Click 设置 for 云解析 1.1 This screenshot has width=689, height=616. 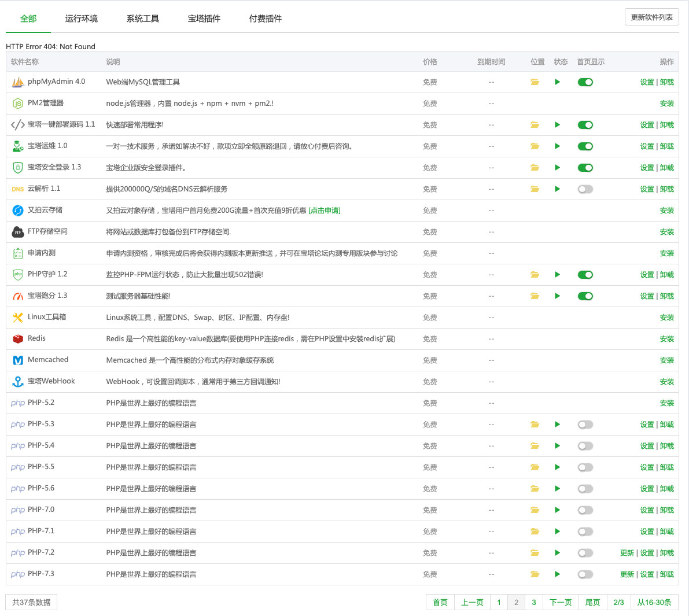(x=647, y=189)
